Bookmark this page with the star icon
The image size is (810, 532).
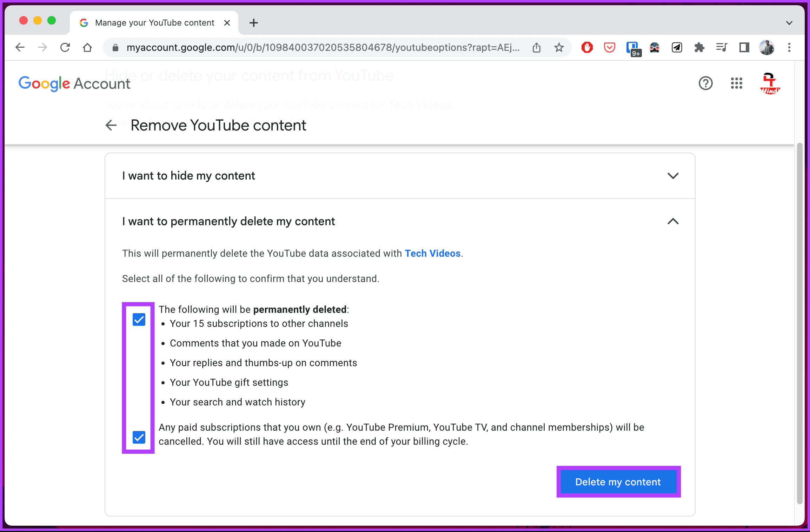[x=559, y=47]
